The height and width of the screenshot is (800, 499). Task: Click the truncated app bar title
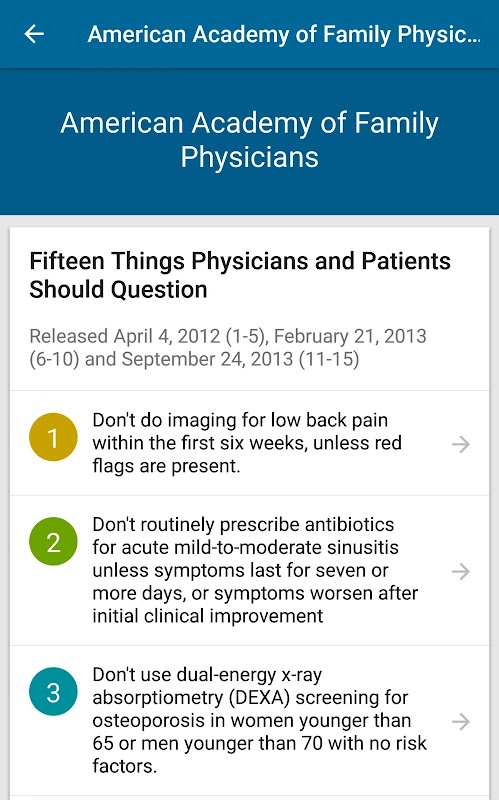coord(284,34)
